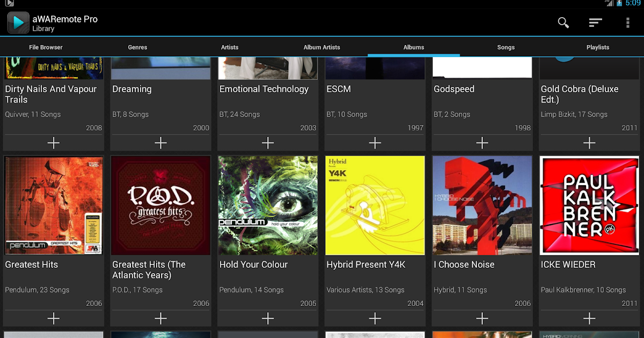The height and width of the screenshot is (338, 644).
Task: Tap the 'Library' subtitle in action bar
Action: tap(43, 29)
